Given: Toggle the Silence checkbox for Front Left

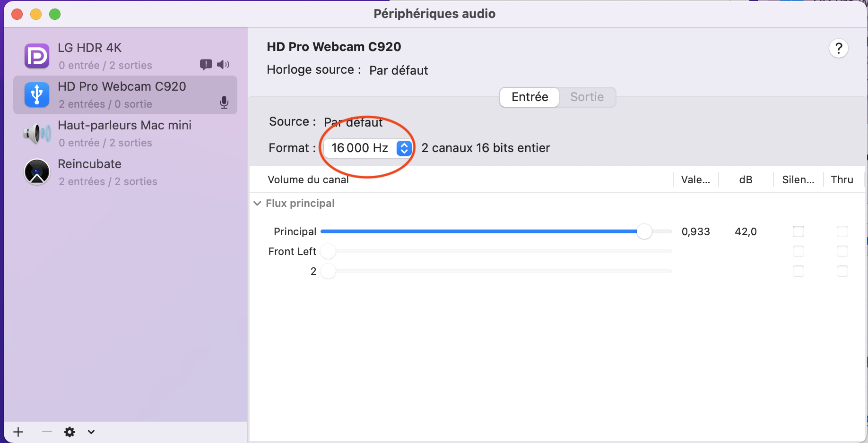Looking at the screenshot, I should [x=799, y=251].
